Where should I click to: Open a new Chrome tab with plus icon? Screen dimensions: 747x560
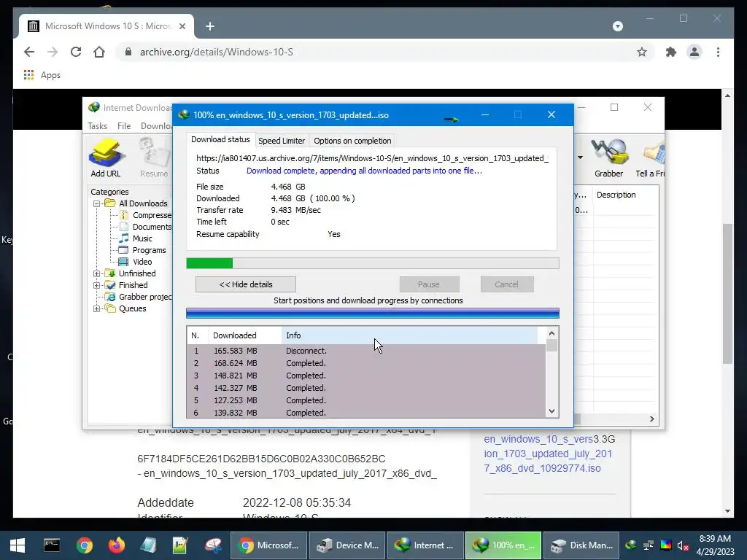point(210,26)
